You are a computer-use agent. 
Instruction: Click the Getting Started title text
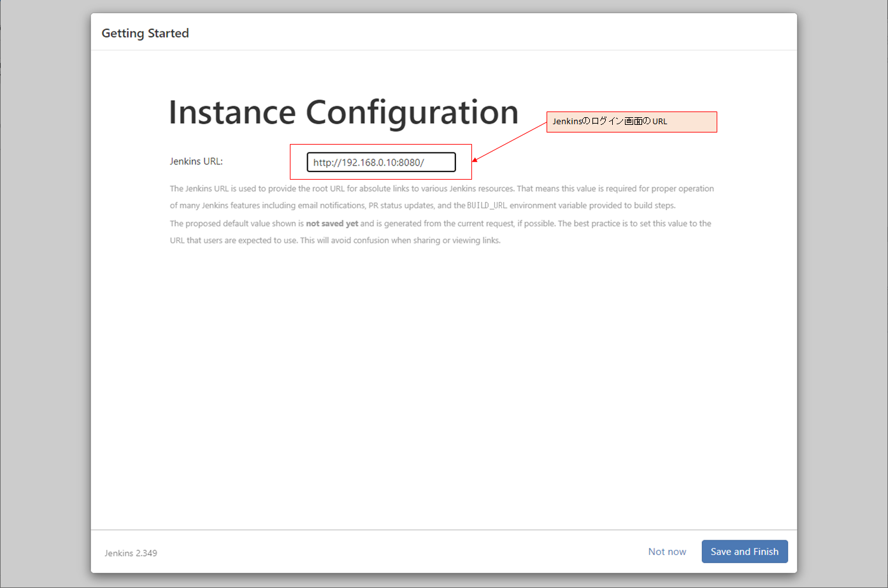click(145, 33)
